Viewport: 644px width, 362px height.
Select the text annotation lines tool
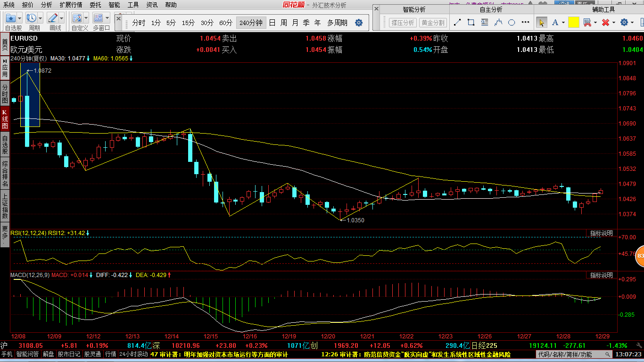point(485,22)
